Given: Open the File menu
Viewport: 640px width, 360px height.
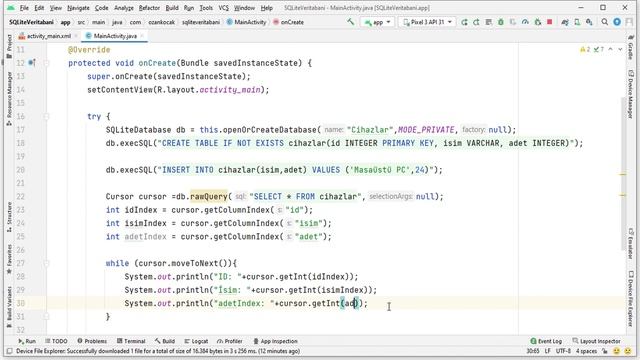Looking at the screenshot, I should [24, 8].
